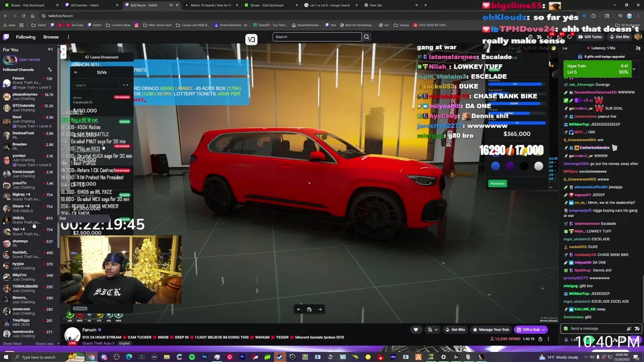
Task: Collapse the chat panel arrow
Action: pos(565,48)
